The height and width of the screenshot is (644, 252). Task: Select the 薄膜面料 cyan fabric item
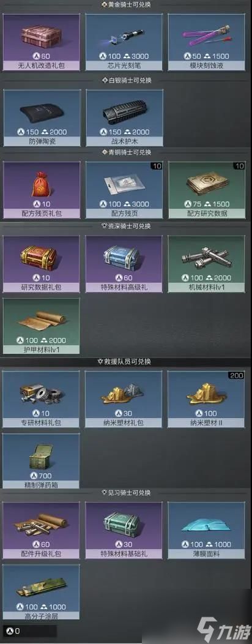pyautogui.click(x=207, y=530)
